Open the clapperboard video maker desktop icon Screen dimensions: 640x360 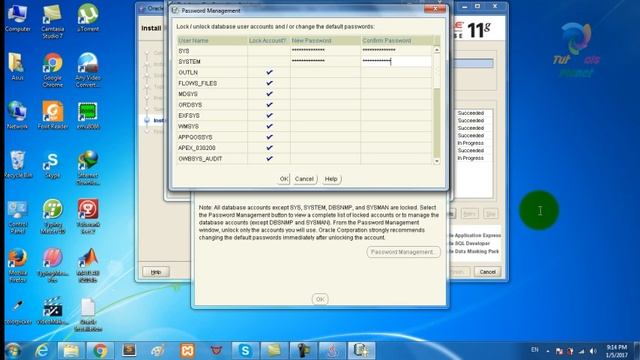(x=53, y=311)
